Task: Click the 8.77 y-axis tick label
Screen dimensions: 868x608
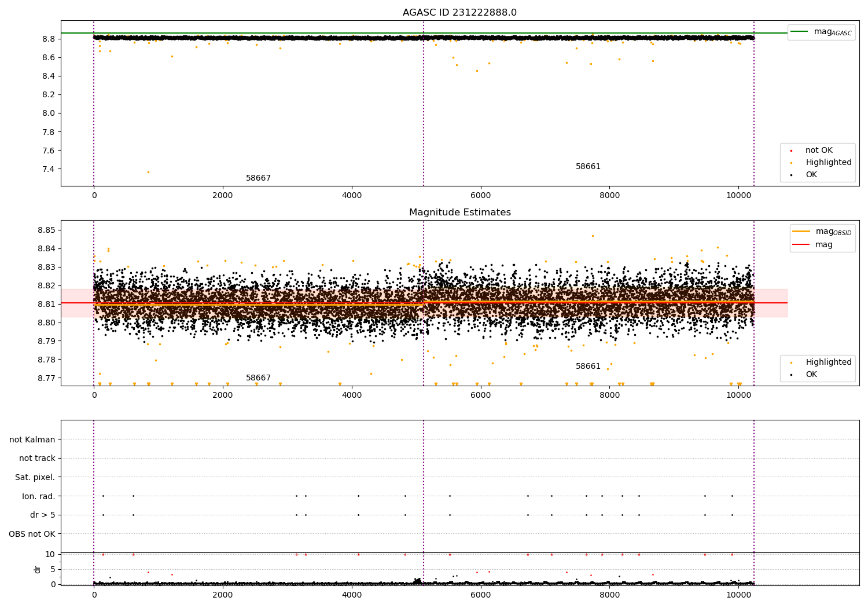Action: pyautogui.click(x=46, y=378)
